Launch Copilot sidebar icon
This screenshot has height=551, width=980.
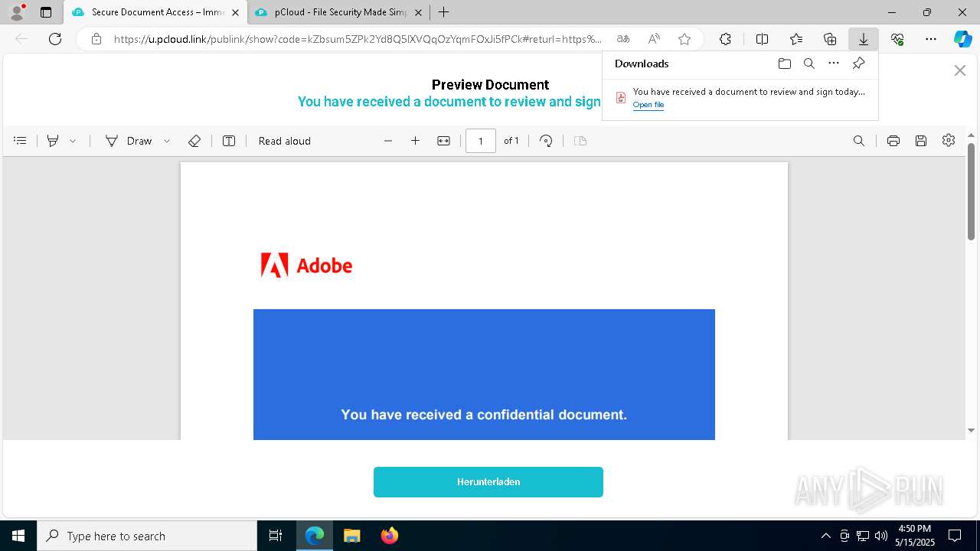pyautogui.click(x=962, y=39)
